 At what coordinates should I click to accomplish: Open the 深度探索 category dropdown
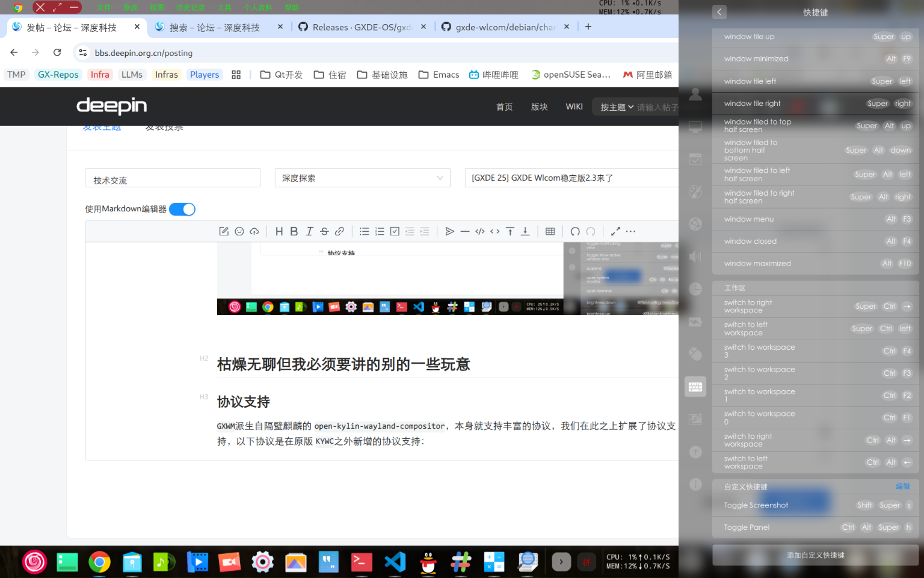(363, 178)
